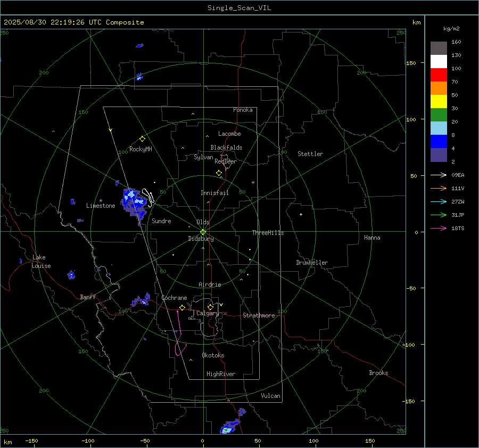Click the HighRiver town label
479x448 pixels.
[221, 374]
